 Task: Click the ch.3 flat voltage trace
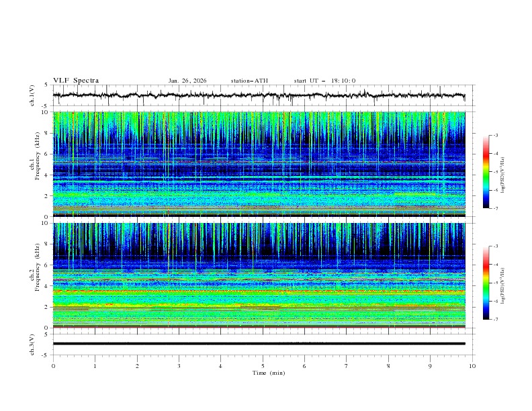pos(259,344)
